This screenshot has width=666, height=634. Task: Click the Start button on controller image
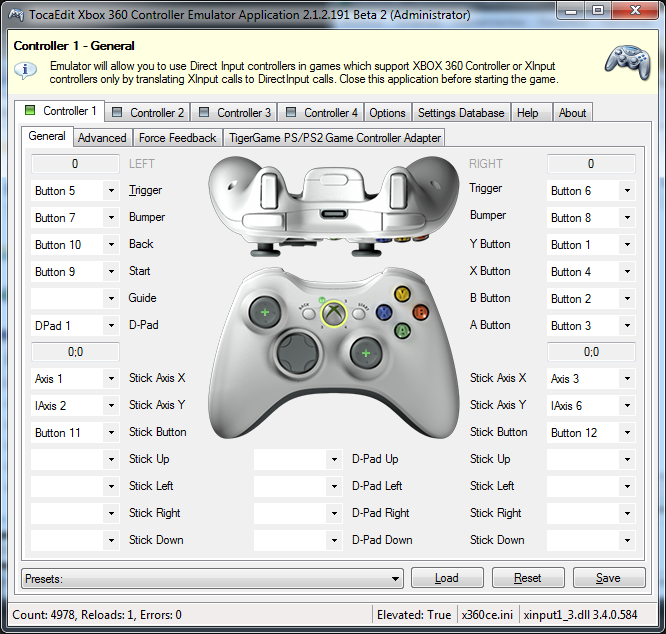pyautogui.click(x=359, y=314)
